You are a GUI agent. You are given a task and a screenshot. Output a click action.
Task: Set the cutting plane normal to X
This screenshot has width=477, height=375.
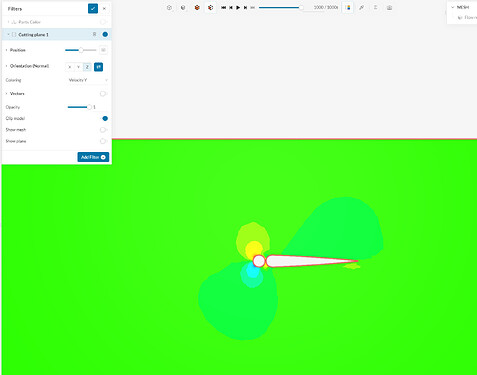(70, 67)
